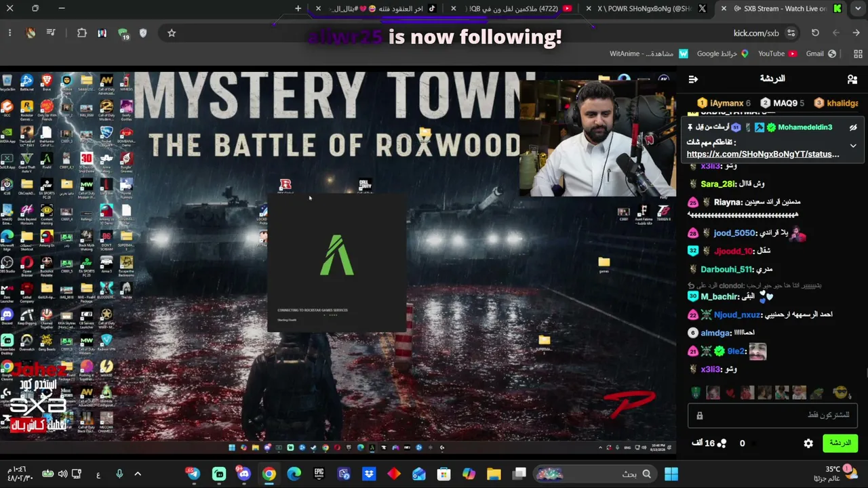Open File Explorer from taskbar
The height and width of the screenshot is (488, 868).
pyautogui.click(x=494, y=474)
